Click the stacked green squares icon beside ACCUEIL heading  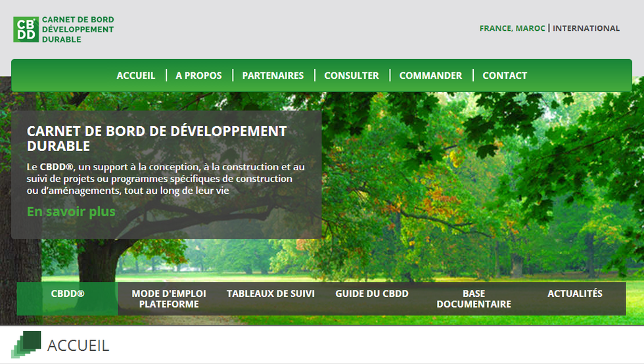[x=26, y=345]
